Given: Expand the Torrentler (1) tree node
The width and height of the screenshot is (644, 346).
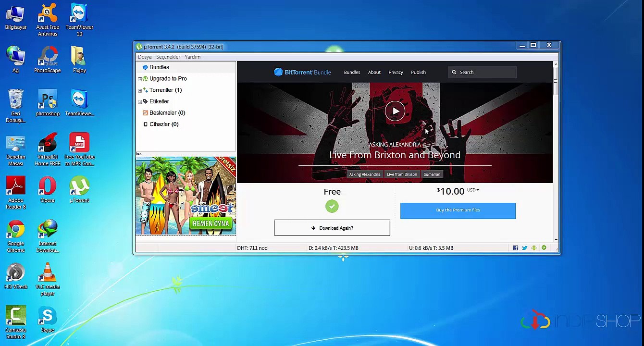Looking at the screenshot, I should pos(140,90).
